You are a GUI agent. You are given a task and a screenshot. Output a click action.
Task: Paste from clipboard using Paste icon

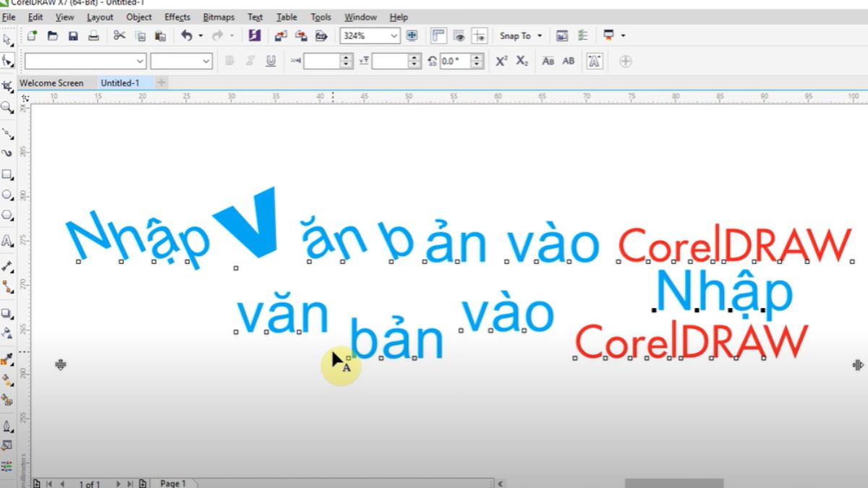pos(161,35)
